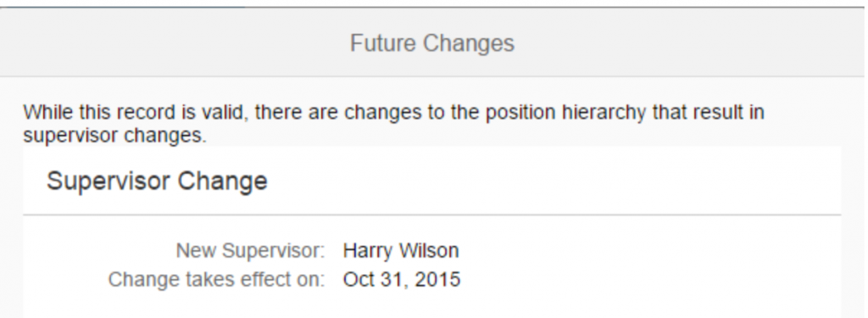868x318 pixels.
Task: Click the year '2015' in date
Action: pos(437,279)
